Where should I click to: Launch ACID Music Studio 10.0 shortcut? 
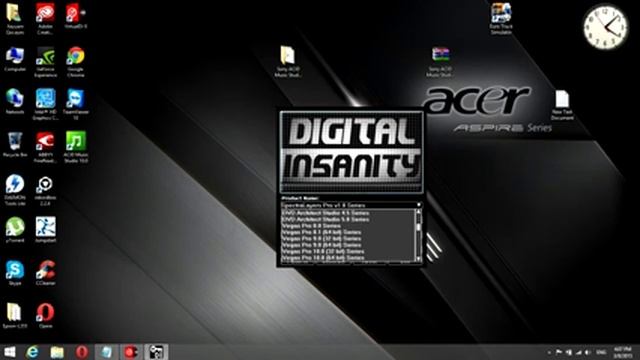coord(76,147)
